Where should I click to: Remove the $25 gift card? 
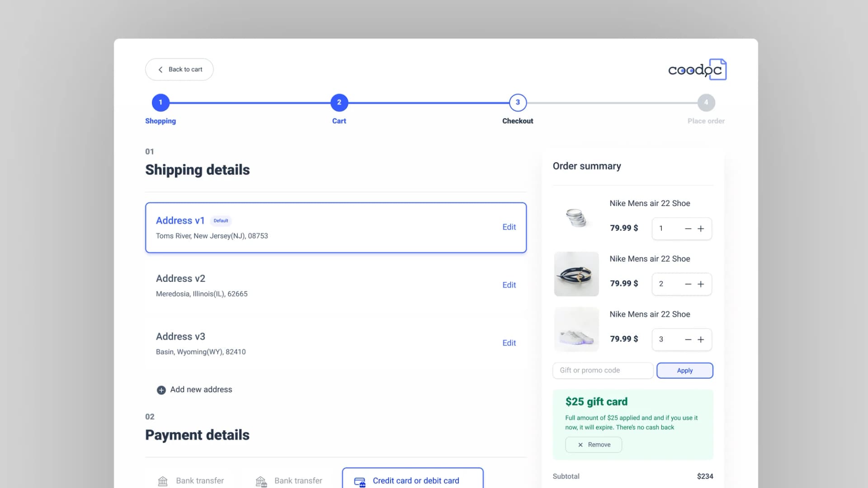(594, 445)
